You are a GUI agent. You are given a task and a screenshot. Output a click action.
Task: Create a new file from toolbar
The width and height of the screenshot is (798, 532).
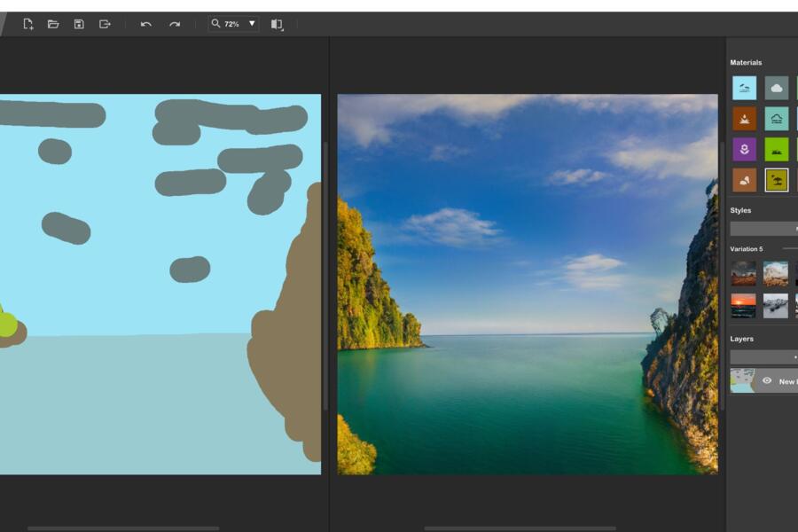tap(28, 24)
